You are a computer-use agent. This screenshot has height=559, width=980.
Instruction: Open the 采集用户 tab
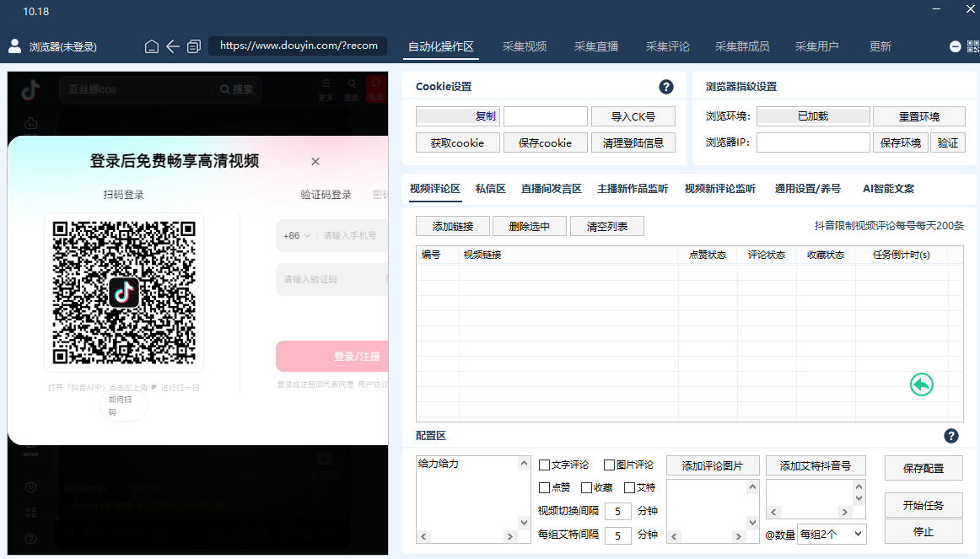click(817, 47)
